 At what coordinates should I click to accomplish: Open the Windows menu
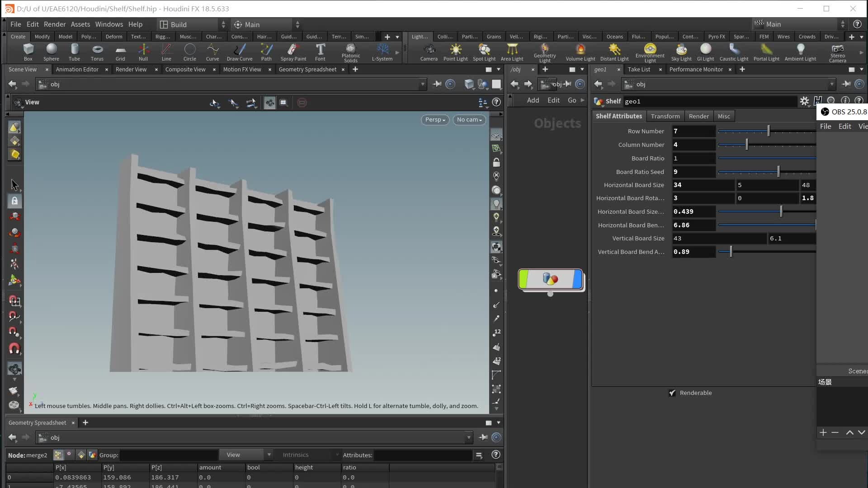pos(108,24)
